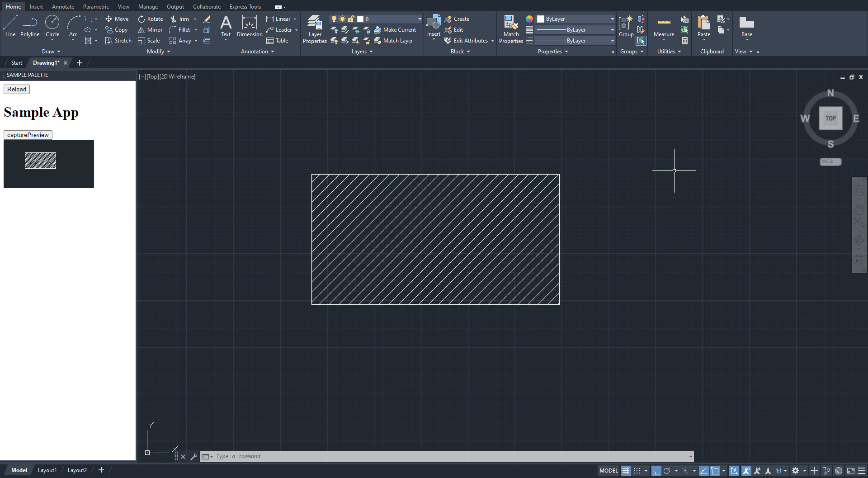Toggle MODEL space button in status bar

tap(609, 471)
